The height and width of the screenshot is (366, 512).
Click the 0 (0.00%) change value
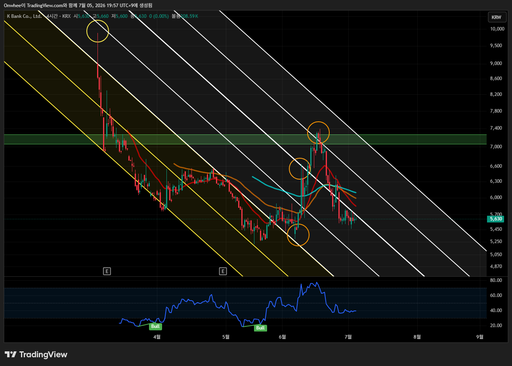click(x=159, y=16)
